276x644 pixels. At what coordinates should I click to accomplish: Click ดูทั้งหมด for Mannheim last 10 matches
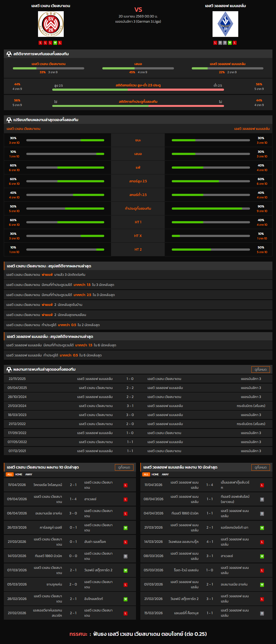(260, 467)
